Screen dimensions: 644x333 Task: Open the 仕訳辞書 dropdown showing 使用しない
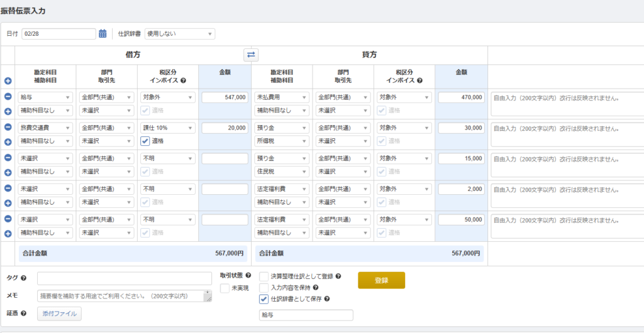click(x=179, y=34)
